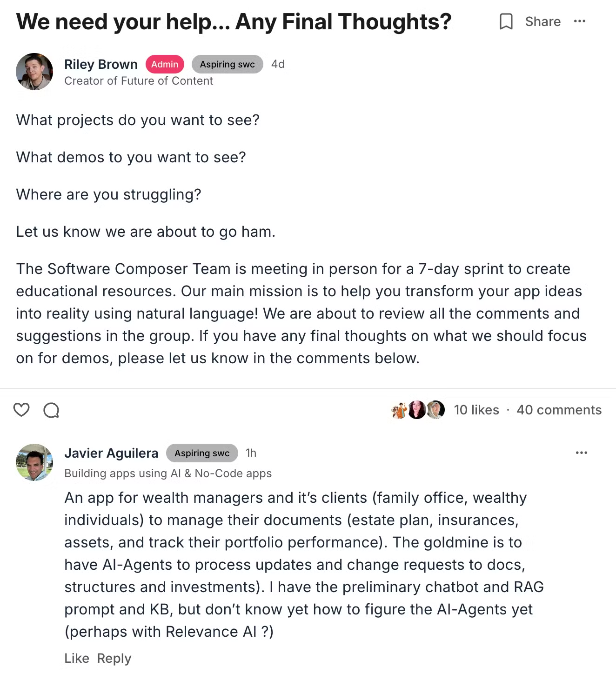Screen dimensions: 616x680
Task: Bookmark this post
Action: point(506,21)
